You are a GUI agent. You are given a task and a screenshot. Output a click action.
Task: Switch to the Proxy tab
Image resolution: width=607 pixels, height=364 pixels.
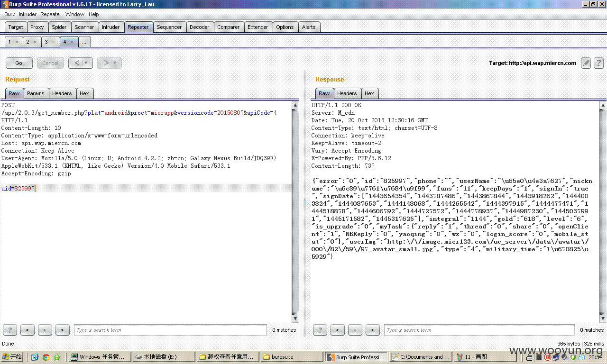point(37,27)
